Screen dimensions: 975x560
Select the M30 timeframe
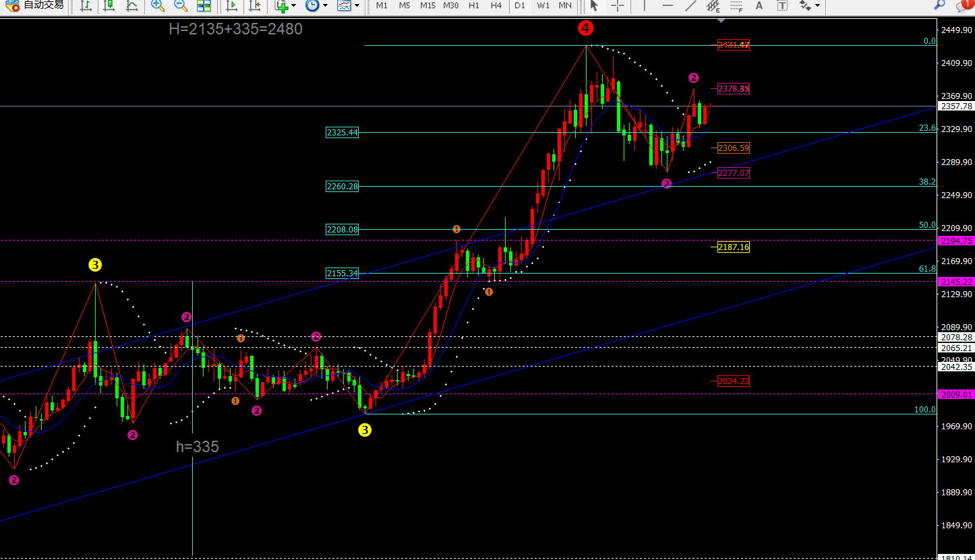click(x=451, y=5)
